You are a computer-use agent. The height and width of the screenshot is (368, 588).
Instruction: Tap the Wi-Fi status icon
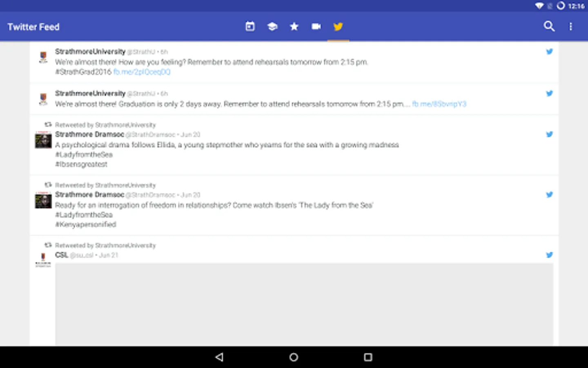click(539, 6)
